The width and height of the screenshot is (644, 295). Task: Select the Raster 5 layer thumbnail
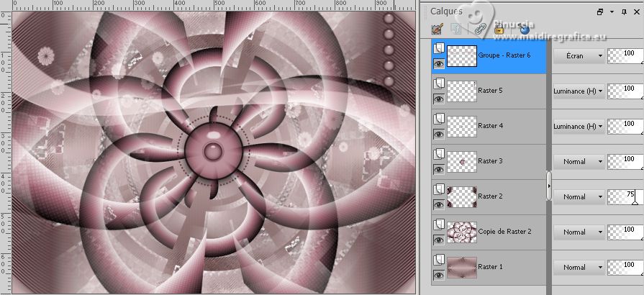462,91
